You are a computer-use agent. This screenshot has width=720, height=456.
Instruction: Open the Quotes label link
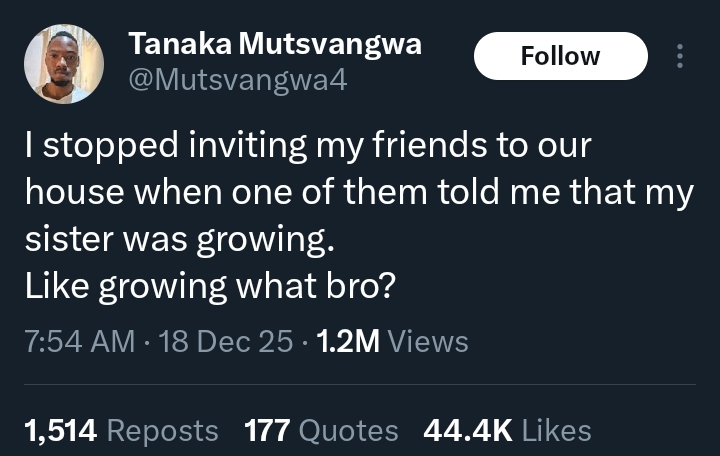(349, 431)
